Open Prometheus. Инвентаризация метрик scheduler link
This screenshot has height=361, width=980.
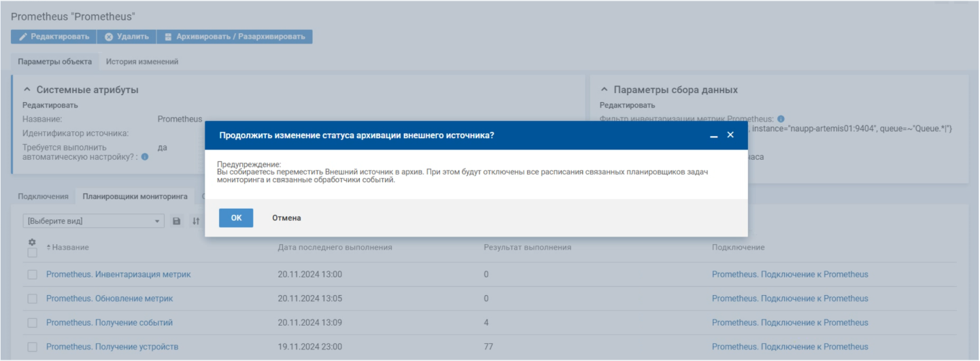pos(118,275)
